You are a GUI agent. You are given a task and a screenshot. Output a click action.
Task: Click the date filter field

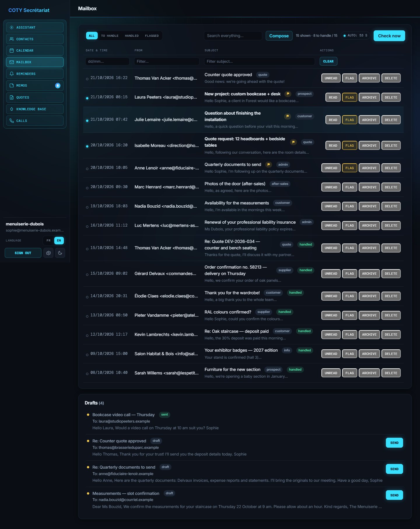pyautogui.click(x=107, y=62)
